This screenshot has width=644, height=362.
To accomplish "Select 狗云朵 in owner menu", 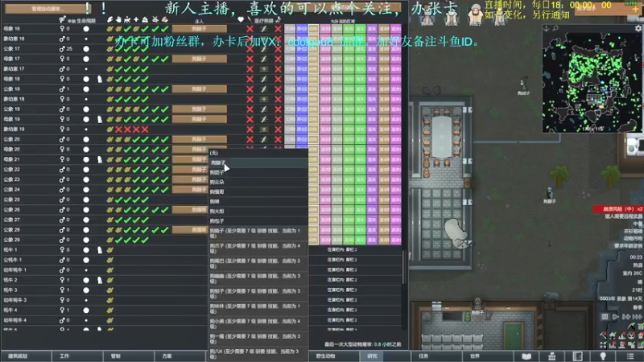I will (x=258, y=183).
